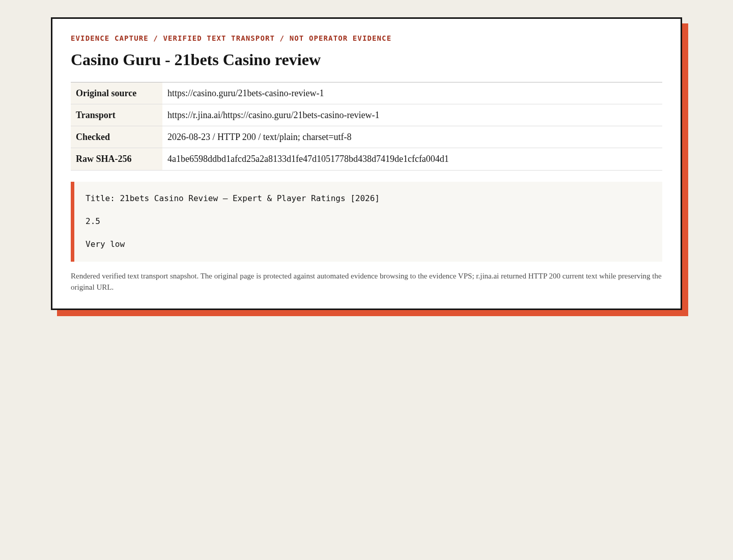Image resolution: width=733 pixels, height=560 pixels.
Task: Click the 'Very low' rating text
Action: (x=105, y=244)
